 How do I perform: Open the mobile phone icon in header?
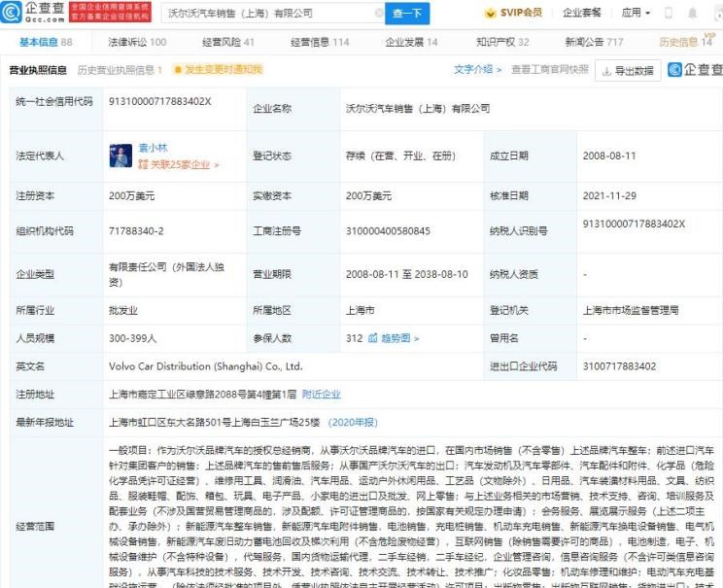669,13
